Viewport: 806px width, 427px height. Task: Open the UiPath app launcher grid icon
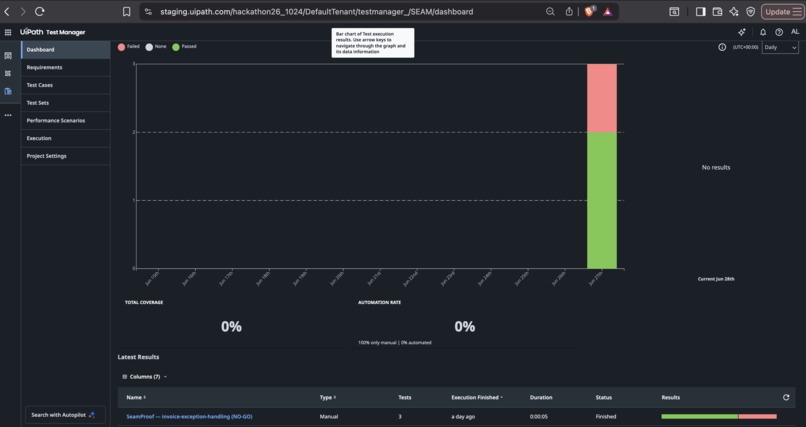pos(8,32)
